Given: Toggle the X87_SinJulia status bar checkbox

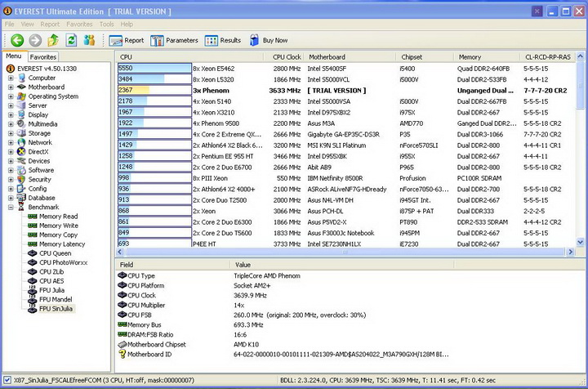Looking at the screenshot, I should point(7,380).
